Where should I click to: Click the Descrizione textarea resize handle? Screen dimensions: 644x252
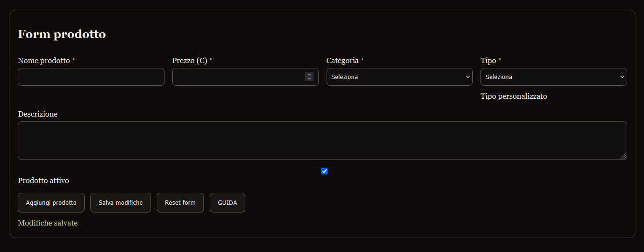[623, 156]
